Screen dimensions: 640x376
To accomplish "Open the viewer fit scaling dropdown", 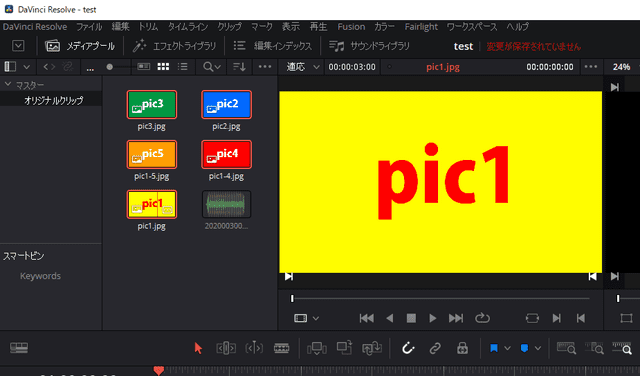I will coord(302,67).
